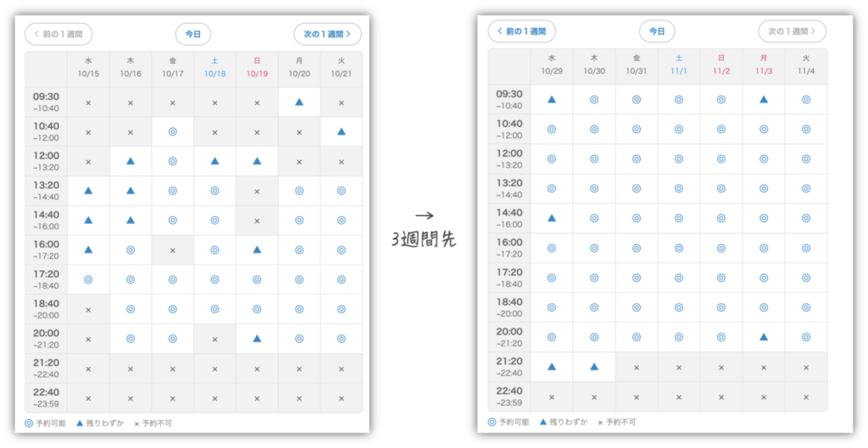Viewport: 868px width, 448px height.
Task: Select the triangle slot on 10/16 at 14:40
Action: [x=131, y=220]
